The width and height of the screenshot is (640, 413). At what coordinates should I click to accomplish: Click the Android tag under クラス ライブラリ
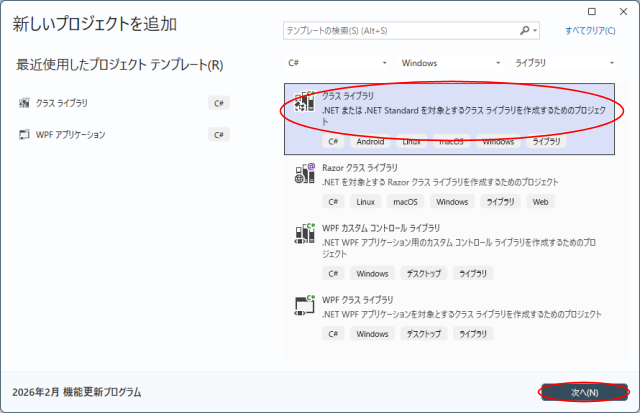point(369,142)
